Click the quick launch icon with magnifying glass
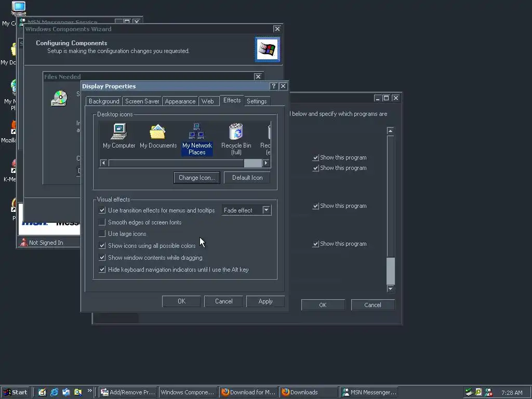 (x=78, y=392)
